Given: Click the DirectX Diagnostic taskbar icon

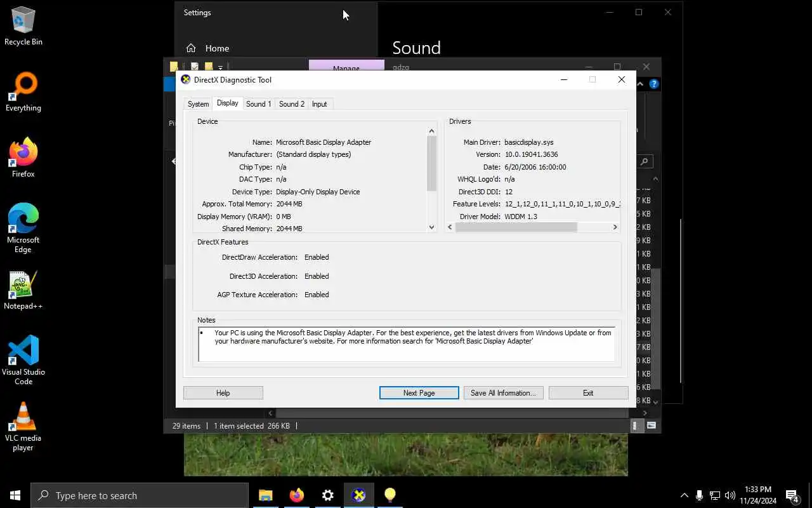Looking at the screenshot, I should [358, 495].
